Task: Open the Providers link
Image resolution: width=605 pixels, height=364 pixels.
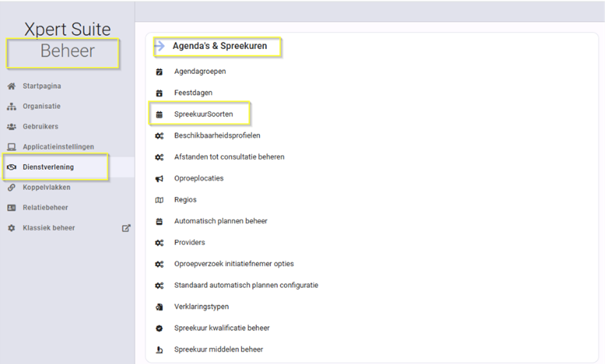Action: point(189,242)
